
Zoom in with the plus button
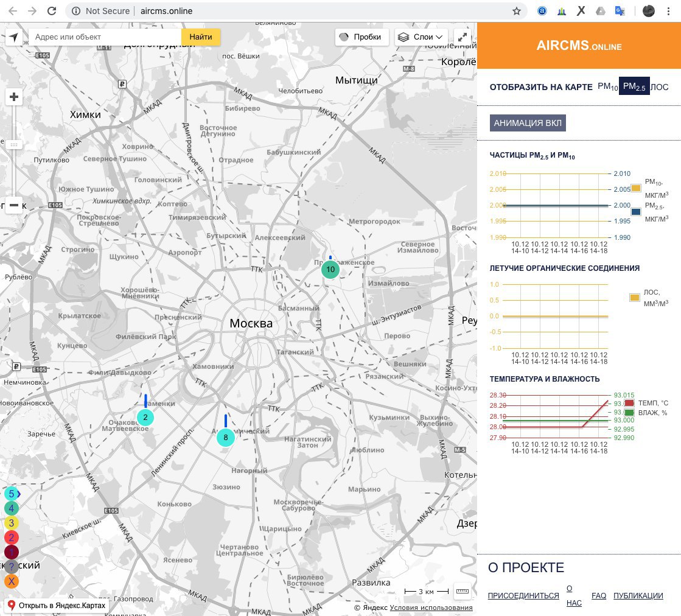(14, 97)
